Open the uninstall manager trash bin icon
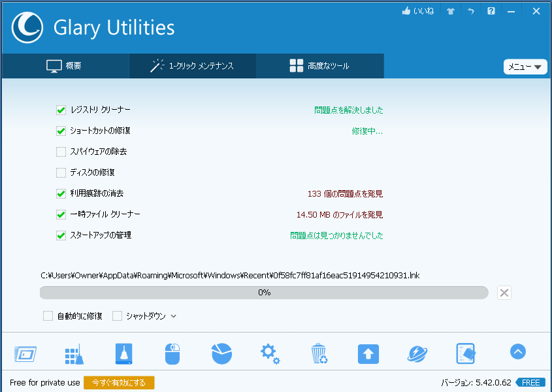This screenshot has width=552, height=392. click(x=319, y=353)
